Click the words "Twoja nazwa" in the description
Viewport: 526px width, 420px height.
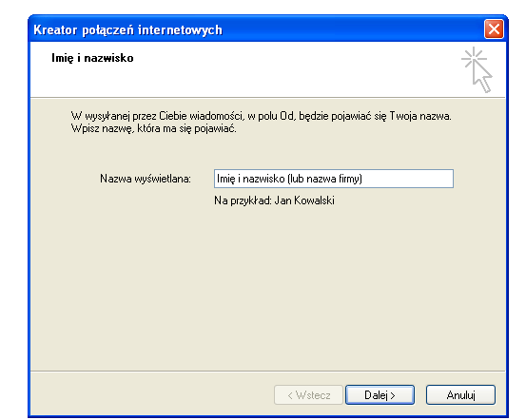[420, 116]
